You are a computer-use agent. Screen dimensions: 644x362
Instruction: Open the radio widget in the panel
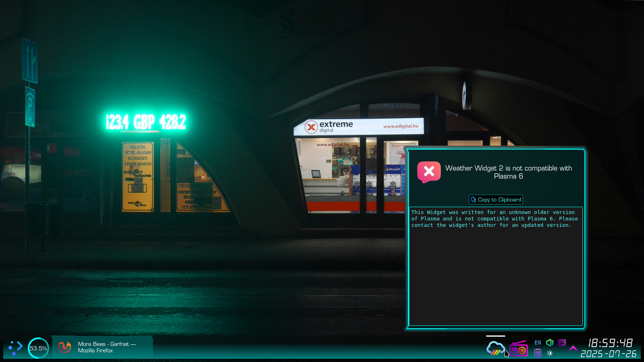pyautogui.click(x=519, y=348)
